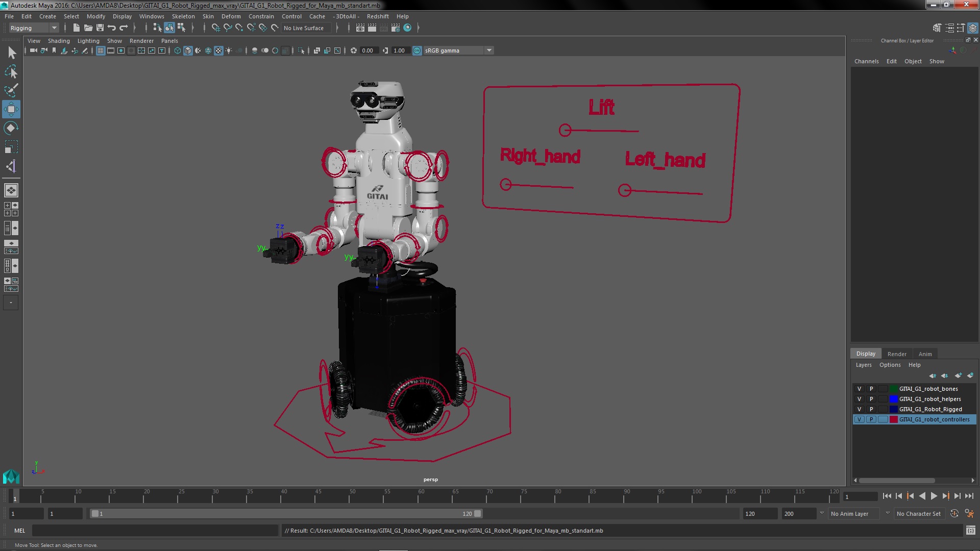
Task: Pick the Scale tool
Action: (x=11, y=147)
